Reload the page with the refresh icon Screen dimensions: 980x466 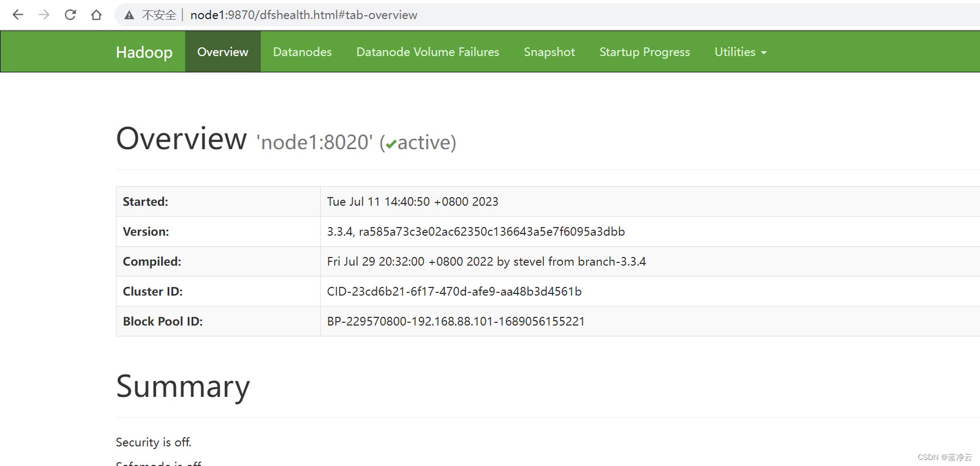[x=70, y=15]
